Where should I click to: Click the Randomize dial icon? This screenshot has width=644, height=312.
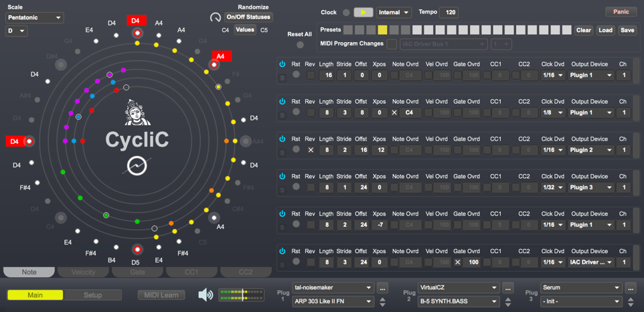[x=215, y=17]
